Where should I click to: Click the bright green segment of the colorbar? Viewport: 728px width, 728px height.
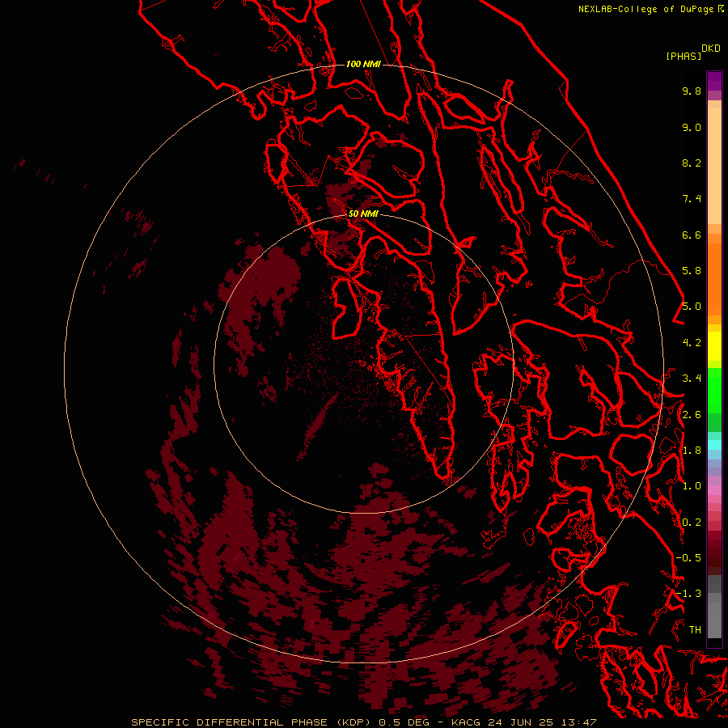coord(714,390)
